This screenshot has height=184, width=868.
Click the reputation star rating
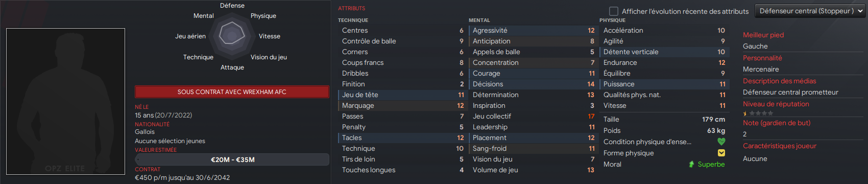758,113
